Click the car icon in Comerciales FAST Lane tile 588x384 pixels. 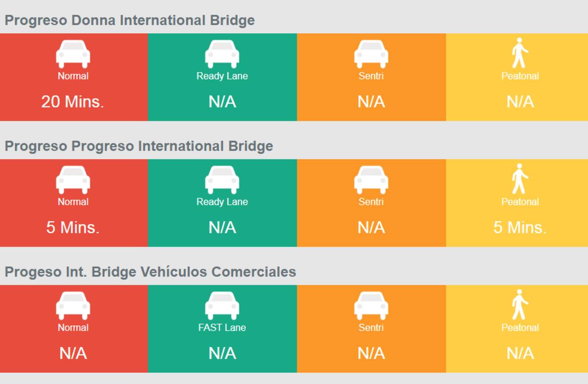[x=222, y=305]
